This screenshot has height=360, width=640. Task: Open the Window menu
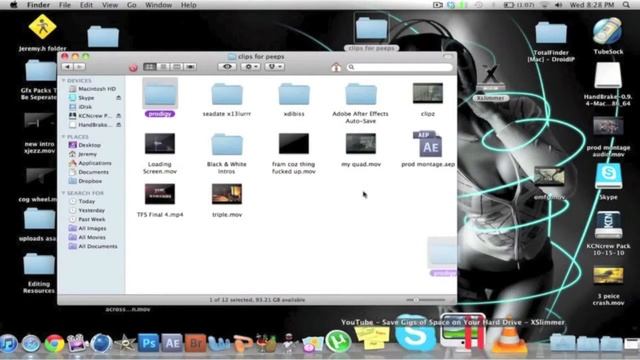click(x=158, y=5)
